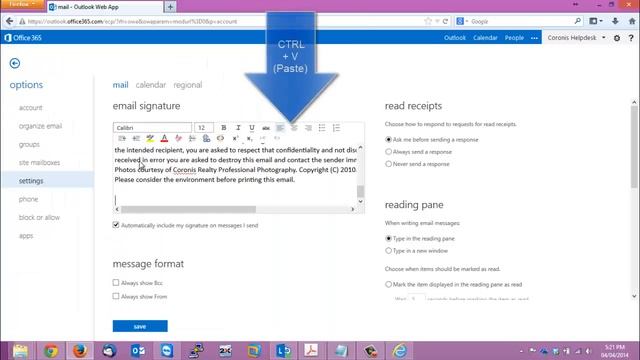Viewport: 640px width, 360px height.
Task: Decrease indent in signature editor
Action: click(136, 138)
